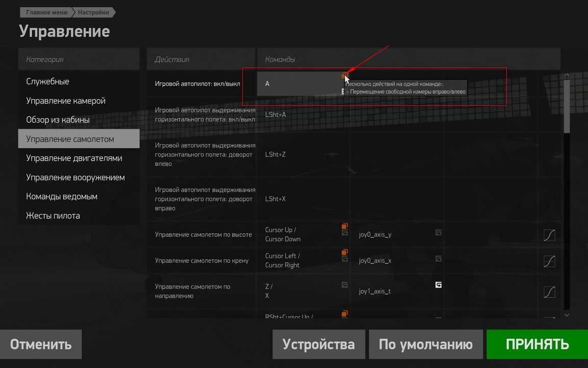The width and height of the screenshot is (588, 368).
Task: Click the joy1_axis_t binding cell
Action: point(397,291)
